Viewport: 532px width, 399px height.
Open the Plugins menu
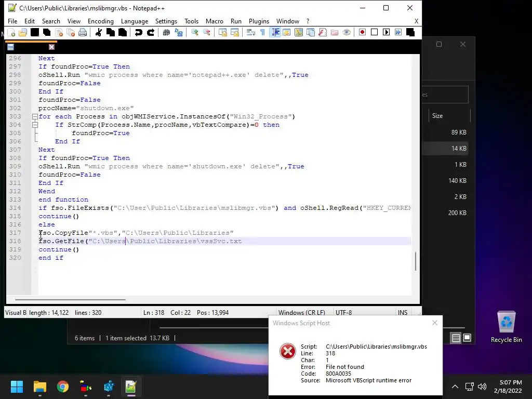(259, 21)
